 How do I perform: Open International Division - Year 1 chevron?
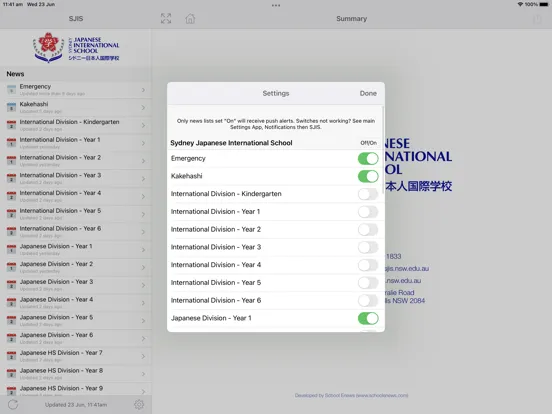pos(143,143)
